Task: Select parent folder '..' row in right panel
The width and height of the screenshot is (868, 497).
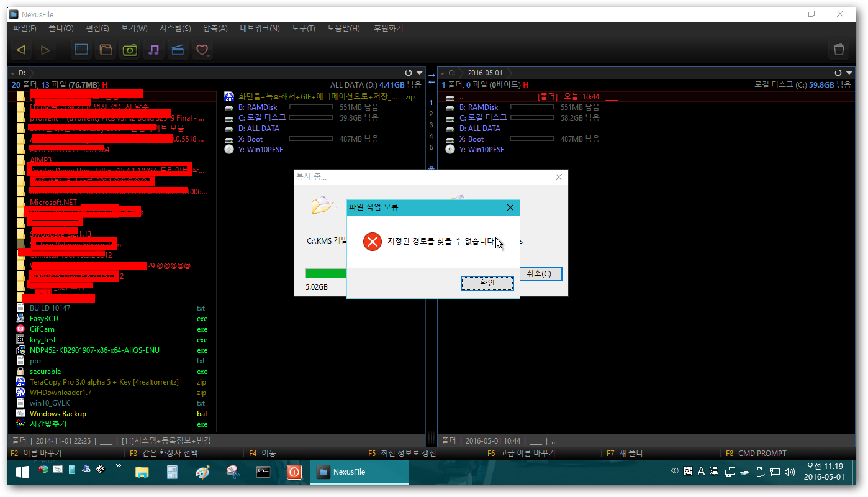Action: pos(646,97)
